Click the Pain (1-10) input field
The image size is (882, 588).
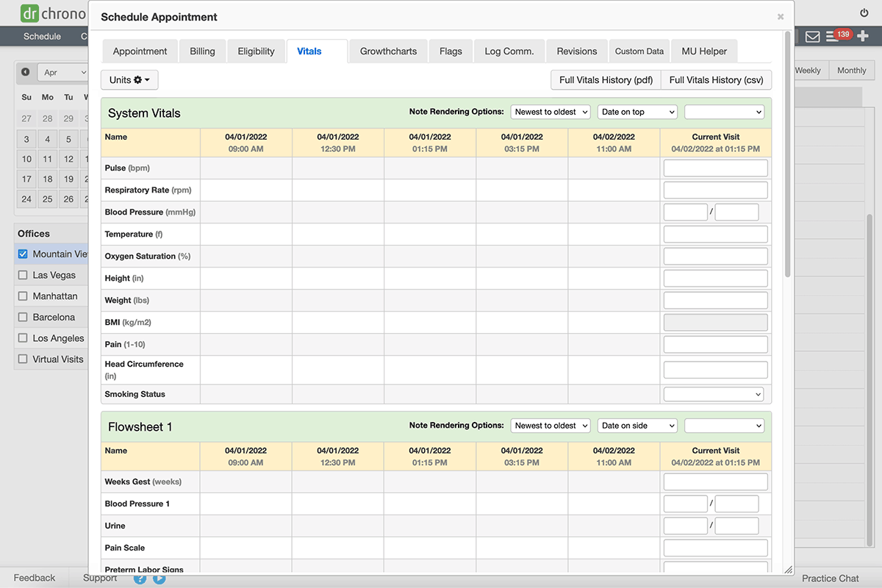(716, 345)
